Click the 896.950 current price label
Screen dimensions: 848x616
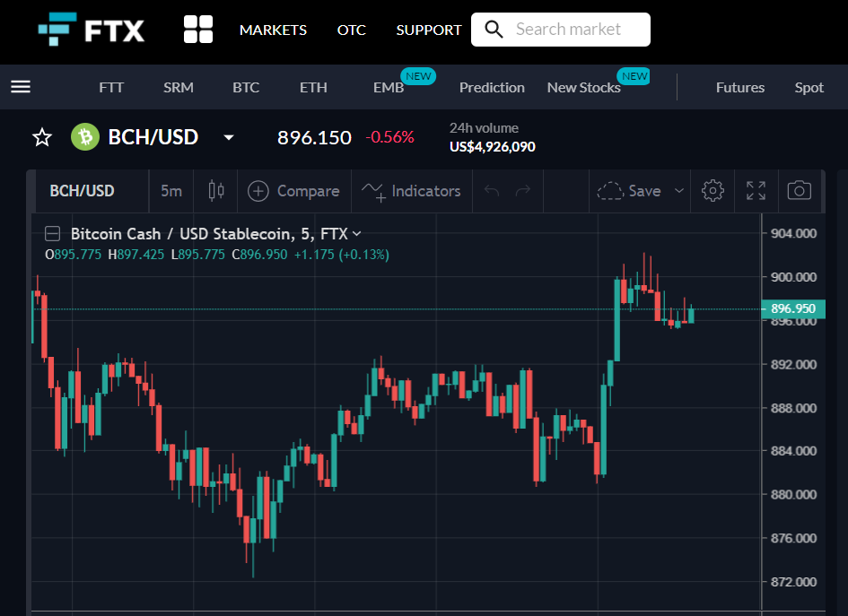point(793,309)
